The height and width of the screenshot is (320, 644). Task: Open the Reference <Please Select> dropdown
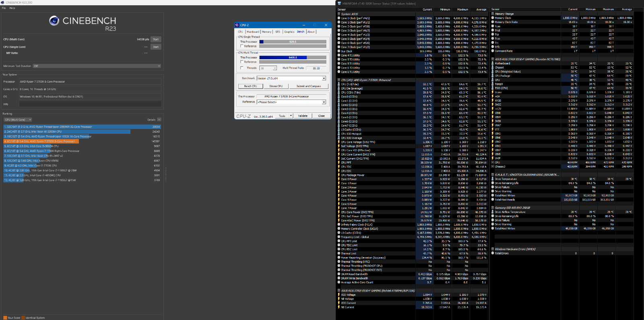pyautogui.click(x=291, y=102)
